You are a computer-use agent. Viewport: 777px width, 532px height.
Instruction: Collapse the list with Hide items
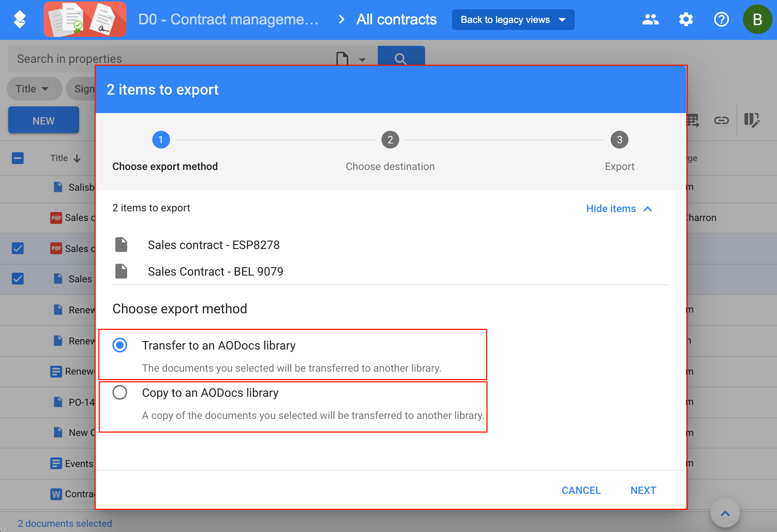tap(620, 209)
